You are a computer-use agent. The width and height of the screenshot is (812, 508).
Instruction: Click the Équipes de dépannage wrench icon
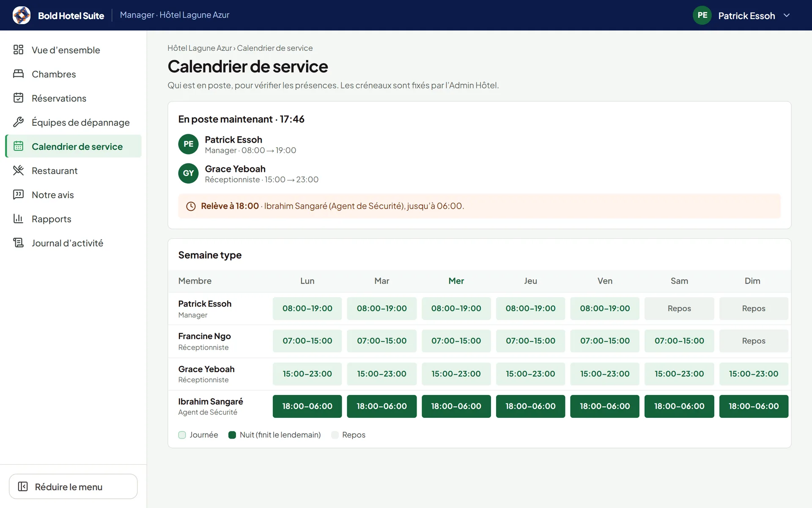[x=18, y=122]
